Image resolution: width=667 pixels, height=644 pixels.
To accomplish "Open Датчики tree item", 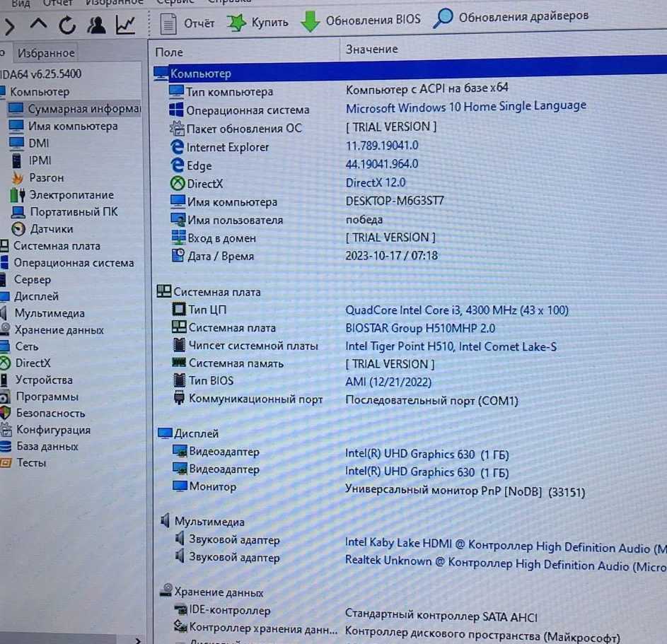I will [x=42, y=229].
